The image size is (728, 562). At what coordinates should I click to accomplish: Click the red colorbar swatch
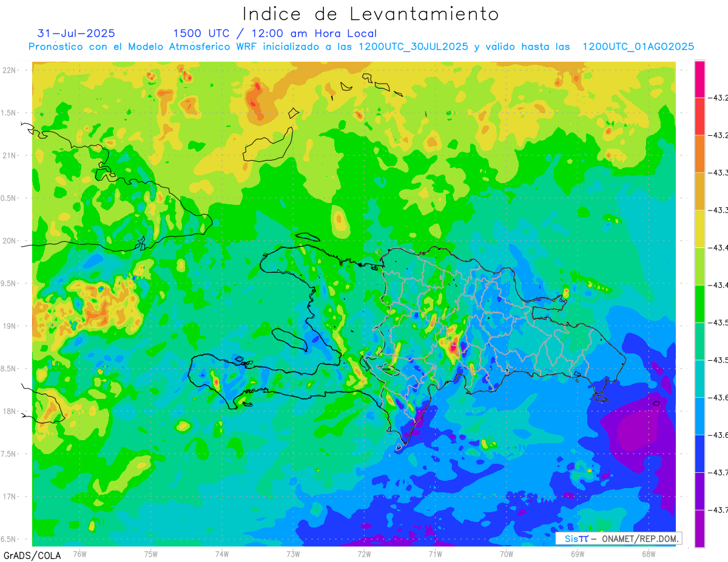pyautogui.click(x=699, y=116)
